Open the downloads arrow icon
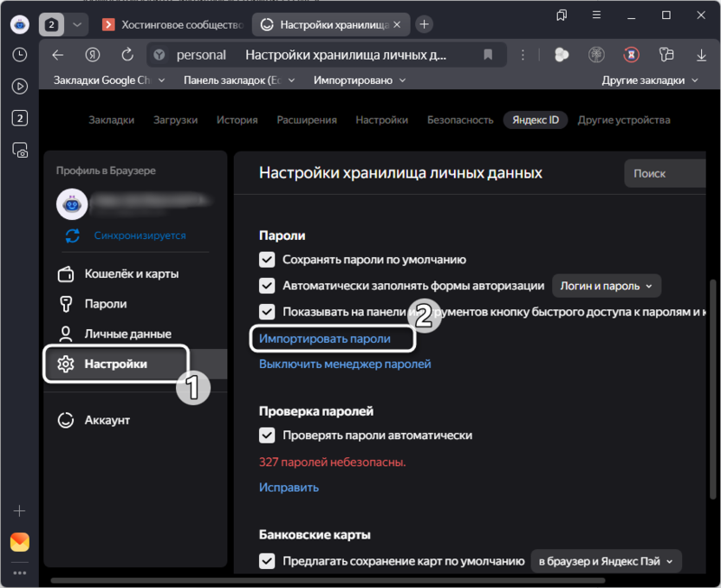The image size is (721, 588). pos(701,55)
